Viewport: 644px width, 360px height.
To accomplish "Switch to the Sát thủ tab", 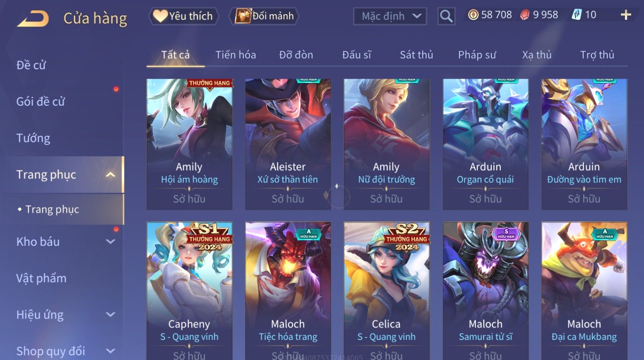I will 417,55.
